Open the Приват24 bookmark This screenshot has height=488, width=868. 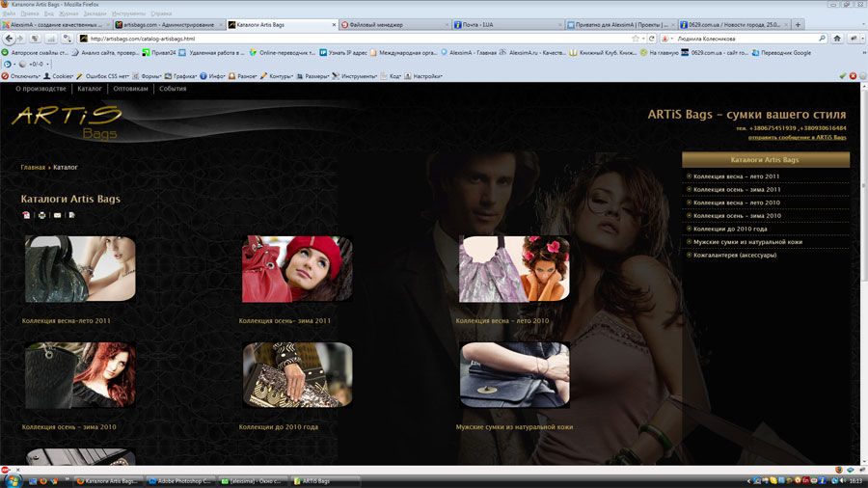click(x=159, y=53)
